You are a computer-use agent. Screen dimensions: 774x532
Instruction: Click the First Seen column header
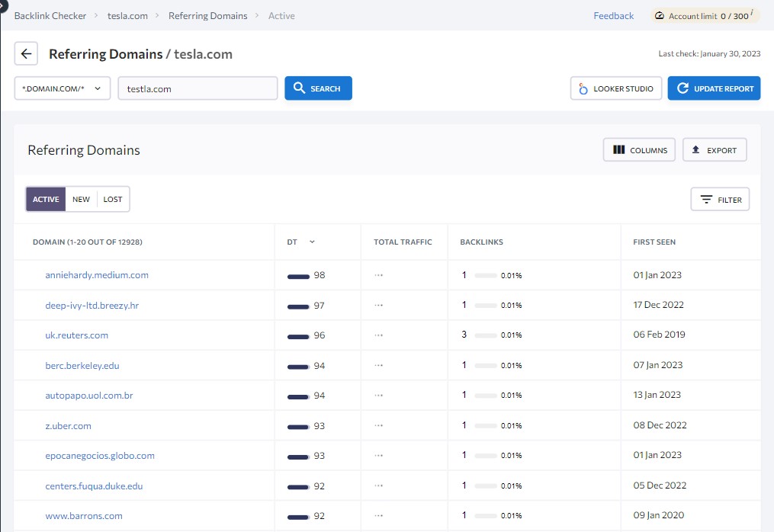coord(654,242)
